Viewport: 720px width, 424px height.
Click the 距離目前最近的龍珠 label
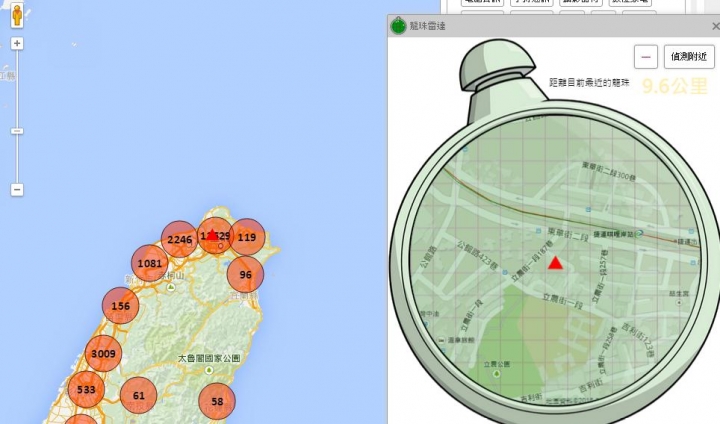589,83
